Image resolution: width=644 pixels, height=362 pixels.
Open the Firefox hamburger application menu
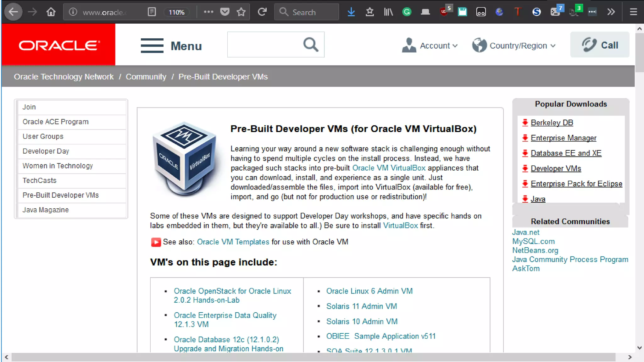click(x=633, y=12)
